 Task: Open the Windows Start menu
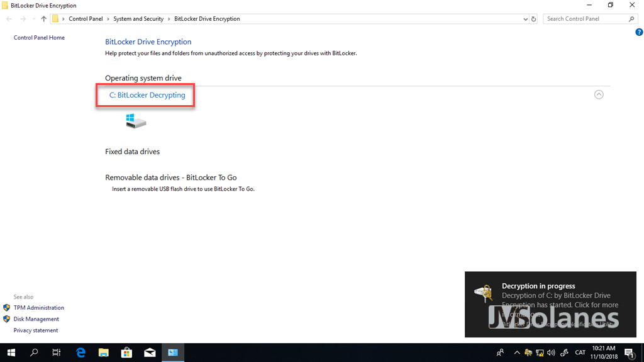(x=11, y=353)
